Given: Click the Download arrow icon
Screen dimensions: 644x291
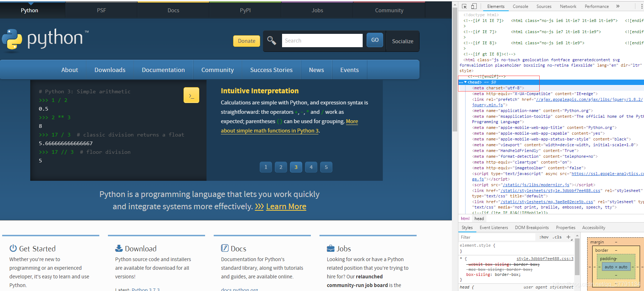Looking at the screenshot, I should 119,248.
